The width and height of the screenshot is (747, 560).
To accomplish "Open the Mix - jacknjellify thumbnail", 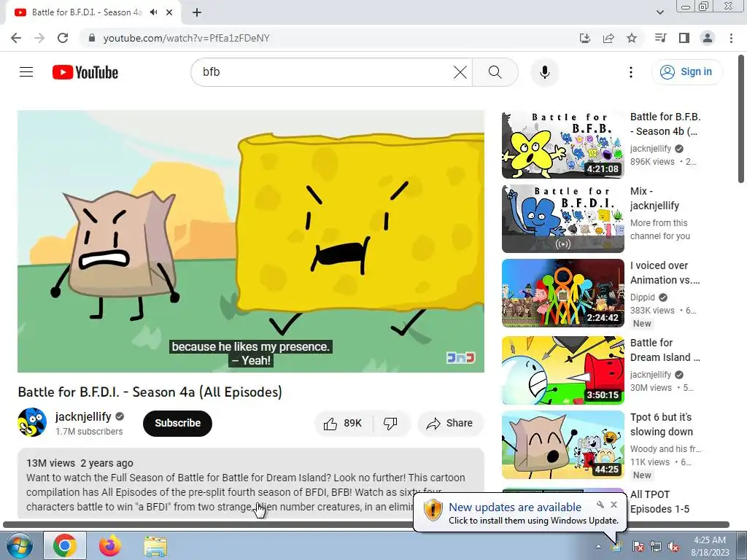I will [562, 219].
